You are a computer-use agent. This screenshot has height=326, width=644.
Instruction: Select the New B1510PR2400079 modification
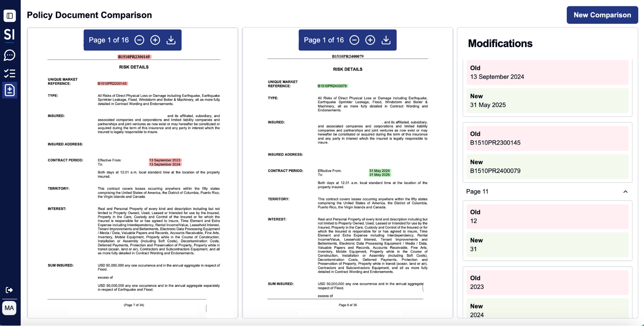click(x=547, y=166)
